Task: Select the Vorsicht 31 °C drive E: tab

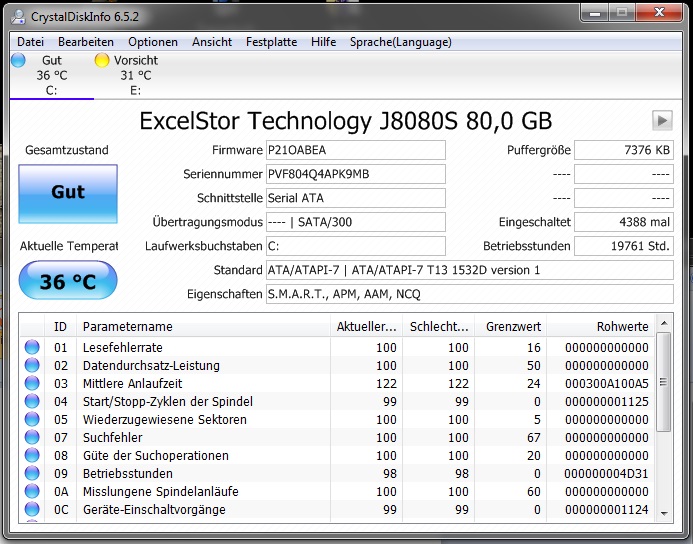Action: [135, 75]
